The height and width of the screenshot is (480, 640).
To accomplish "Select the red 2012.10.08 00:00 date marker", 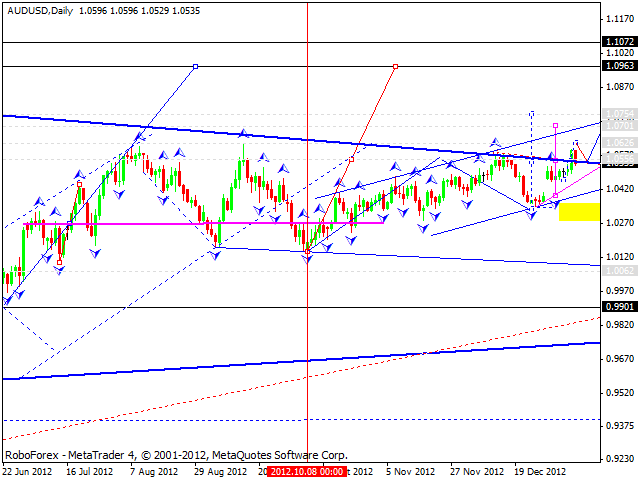I will (305, 471).
